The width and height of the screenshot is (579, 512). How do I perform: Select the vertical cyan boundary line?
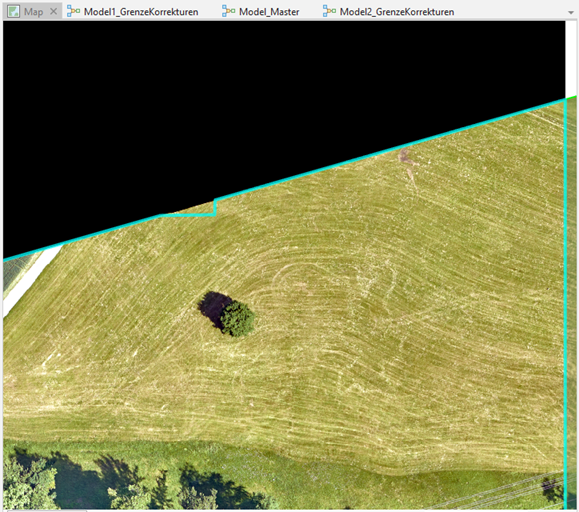565,303
